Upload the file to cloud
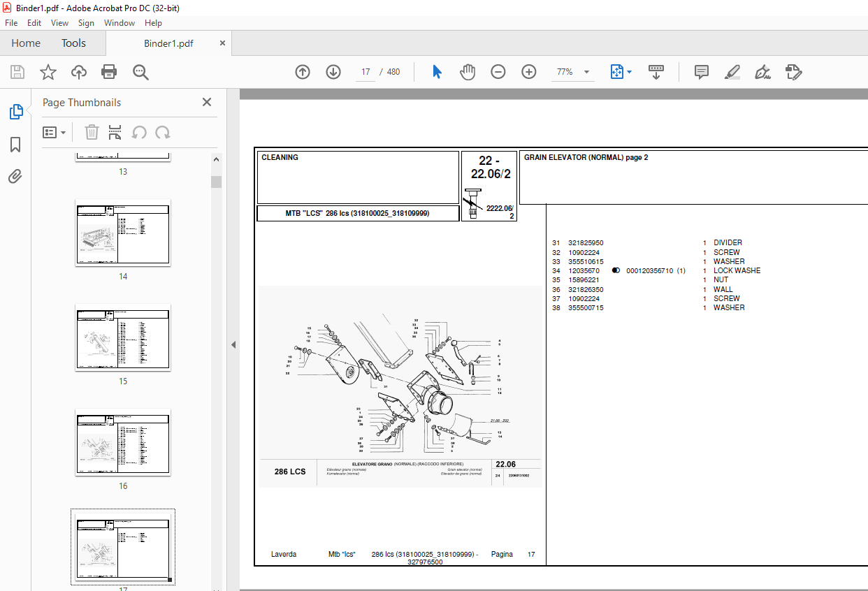The width and height of the screenshot is (868, 591). [79, 72]
